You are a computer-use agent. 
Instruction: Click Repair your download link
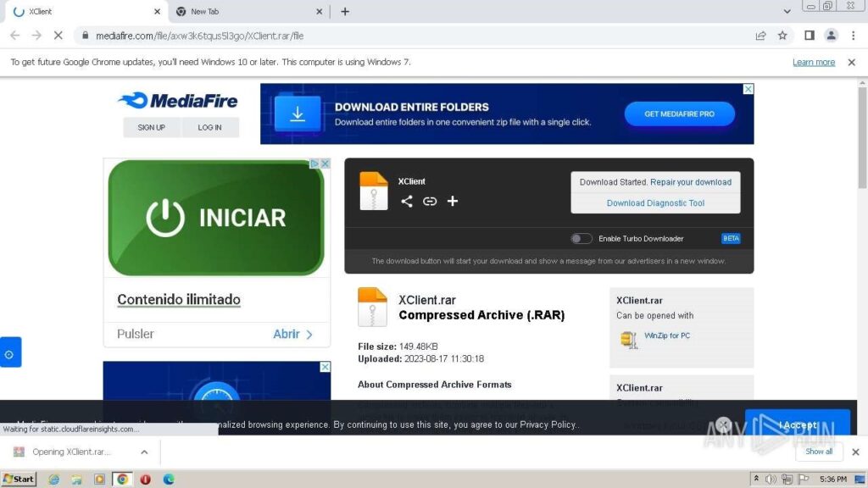tap(693, 181)
